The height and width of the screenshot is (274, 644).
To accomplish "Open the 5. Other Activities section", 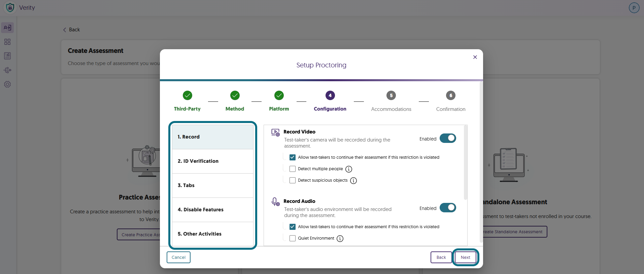I will [x=213, y=234].
